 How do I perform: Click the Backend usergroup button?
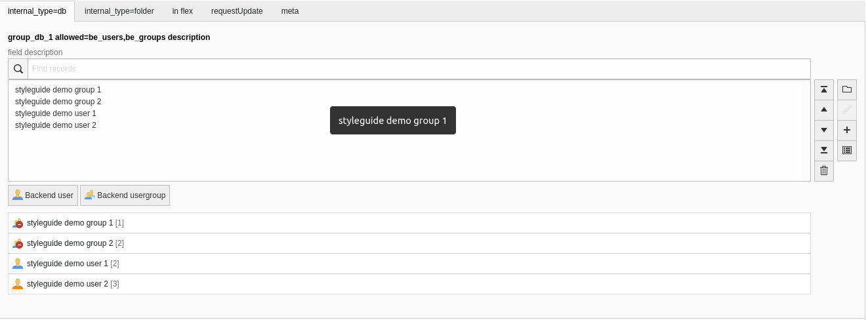point(125,195)
